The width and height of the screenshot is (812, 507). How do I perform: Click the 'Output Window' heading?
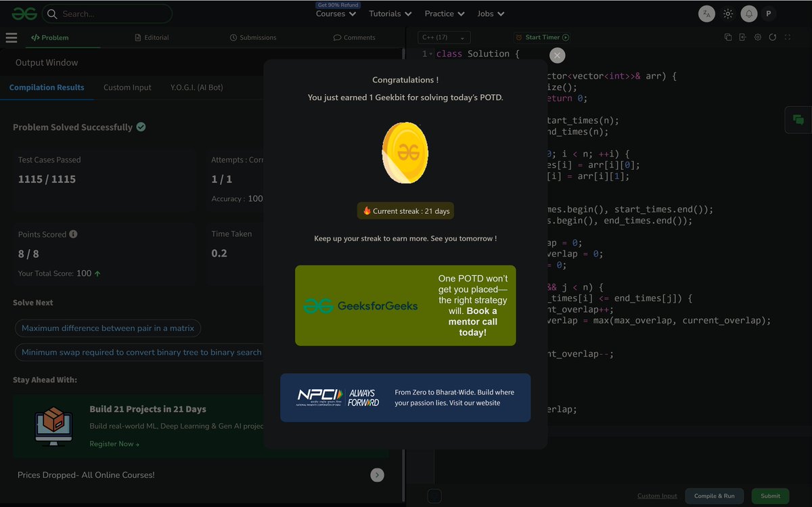[x=47, y=62]
